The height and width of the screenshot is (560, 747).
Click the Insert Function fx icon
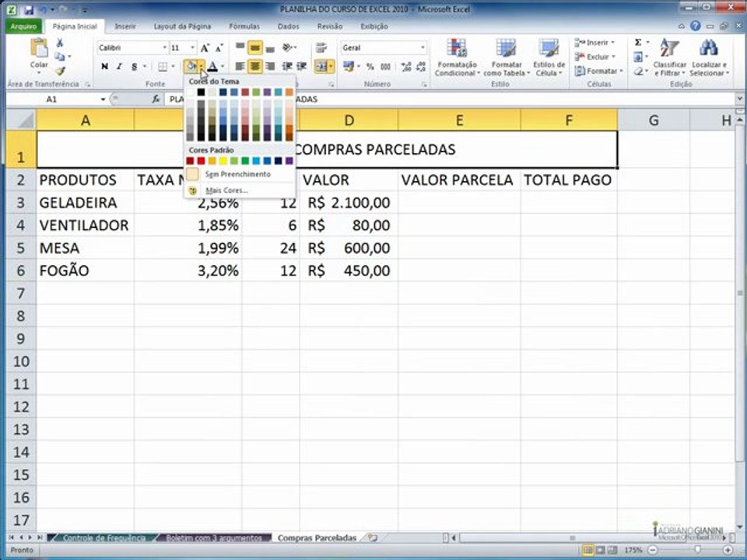[x=156, y=99]
